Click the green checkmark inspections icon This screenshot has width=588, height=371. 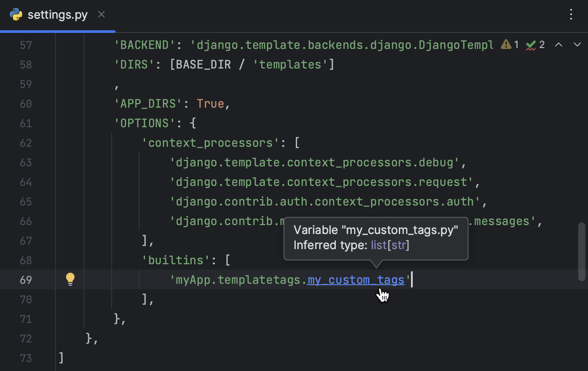532,44
